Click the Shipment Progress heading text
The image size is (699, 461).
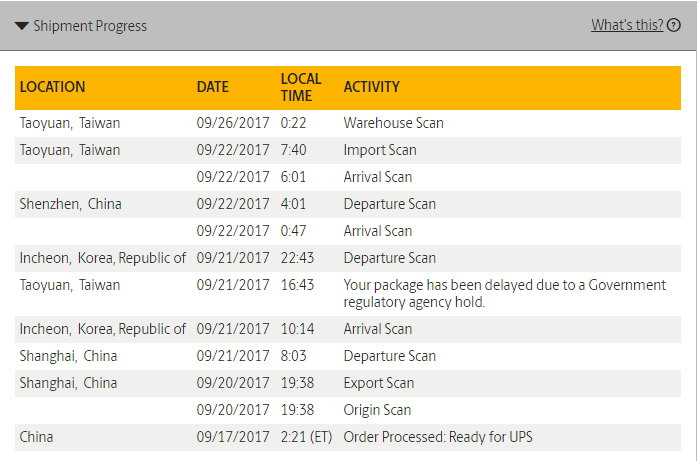coord(90,26)
